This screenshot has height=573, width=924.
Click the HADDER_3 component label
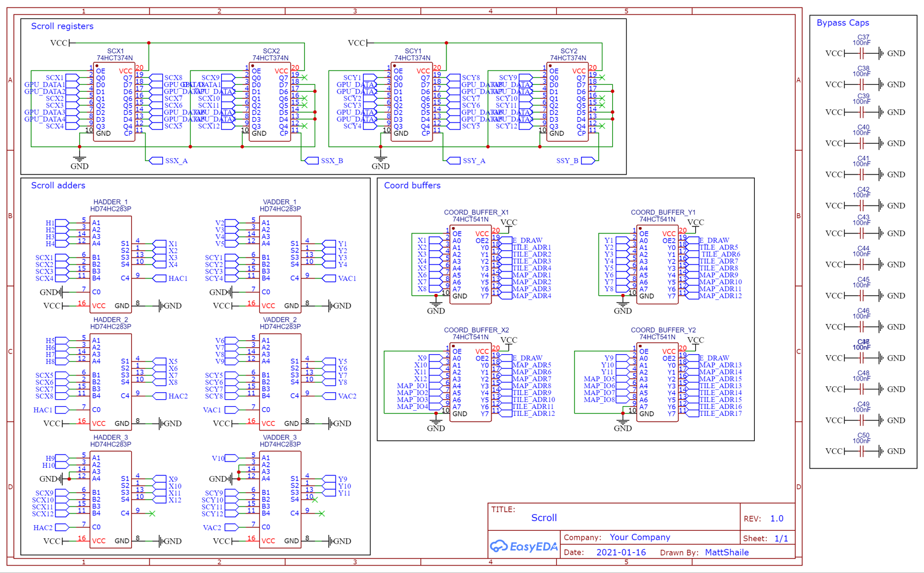tap(110, 437)
